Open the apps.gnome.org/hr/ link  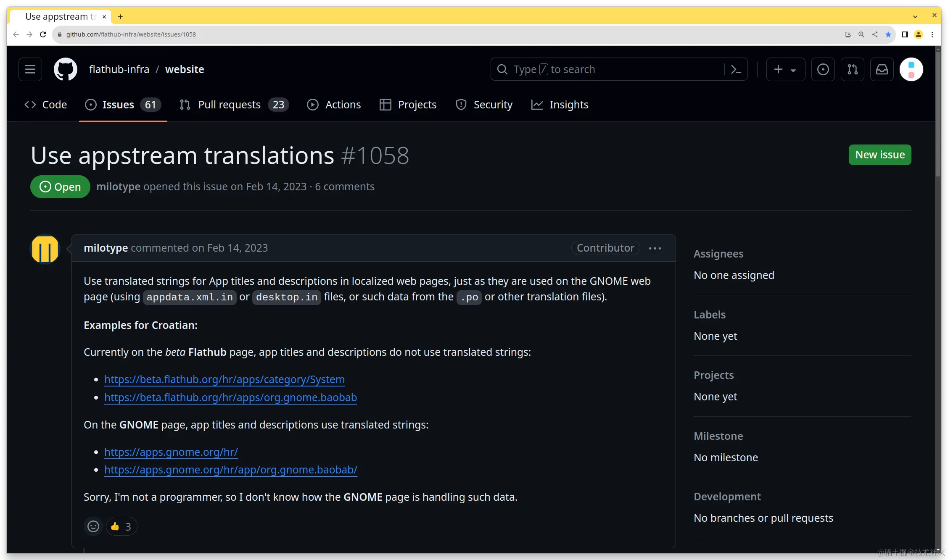[171, 452]
